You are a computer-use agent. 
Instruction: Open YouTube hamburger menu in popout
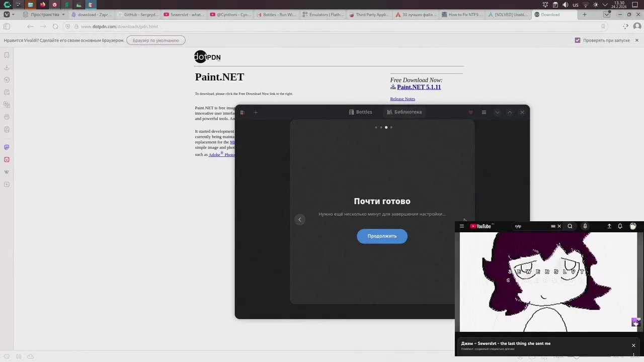tap(462, 226)
